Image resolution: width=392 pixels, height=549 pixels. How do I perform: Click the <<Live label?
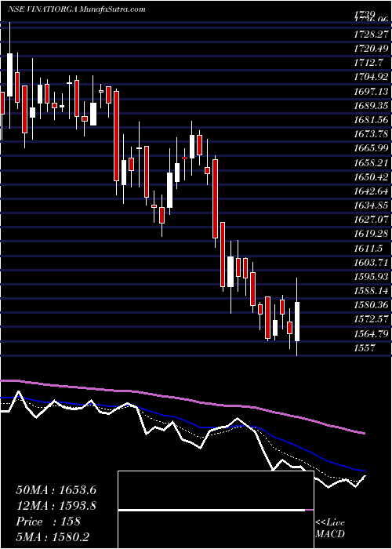point(330,523)
